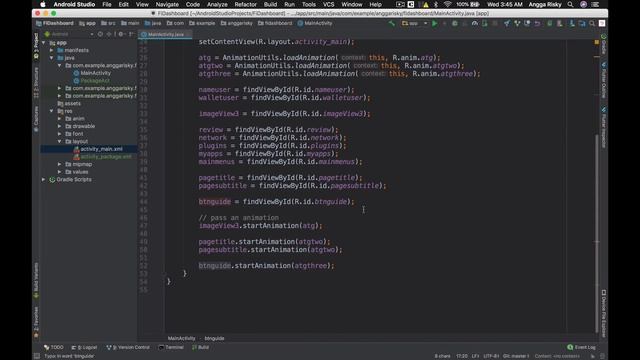Toggle the Device File Explorer tool window
This screenshot has width=640, height=360.
coord(603,313)
